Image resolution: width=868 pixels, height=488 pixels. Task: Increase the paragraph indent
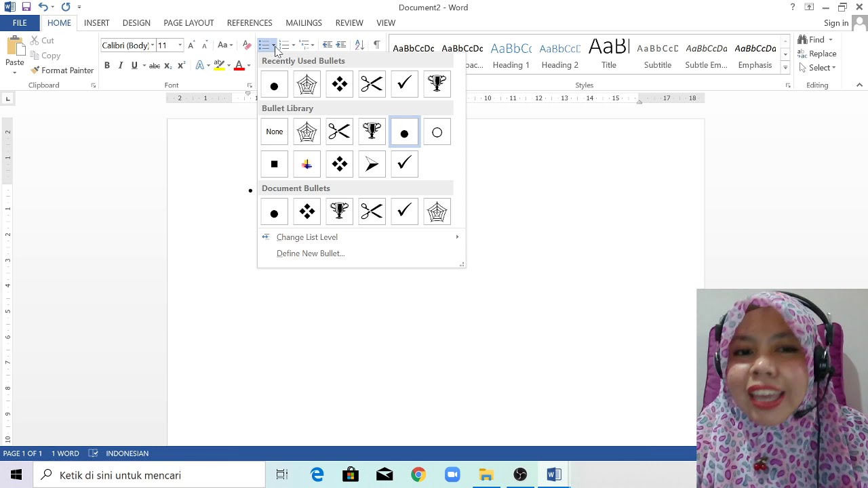point(341,45)
